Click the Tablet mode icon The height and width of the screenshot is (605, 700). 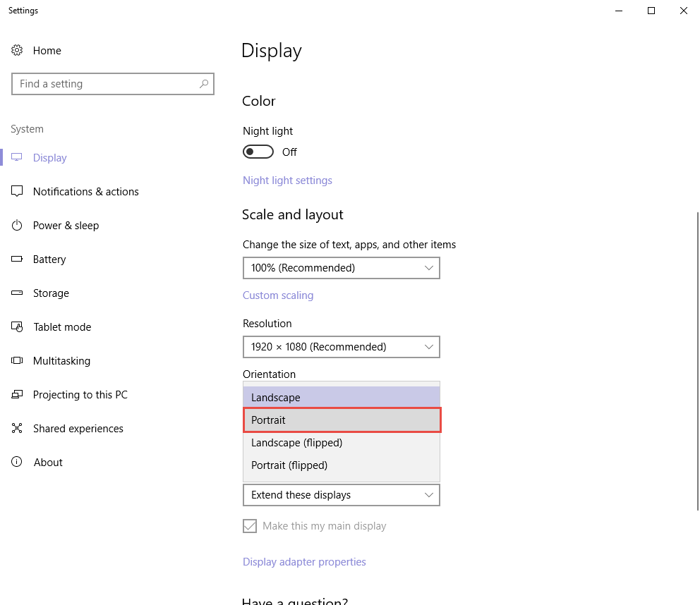point(17,326)
